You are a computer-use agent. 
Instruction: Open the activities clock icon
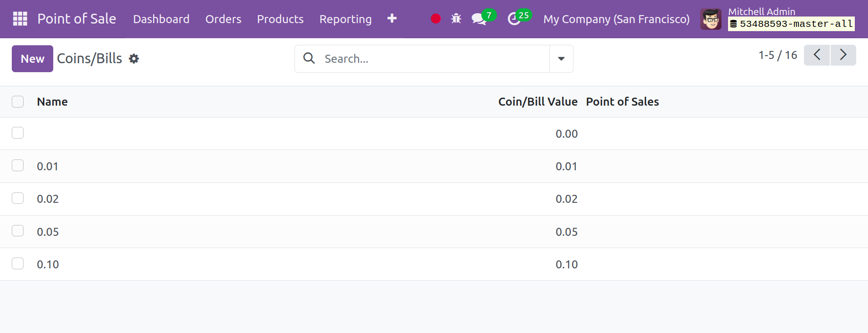[514, 19]
